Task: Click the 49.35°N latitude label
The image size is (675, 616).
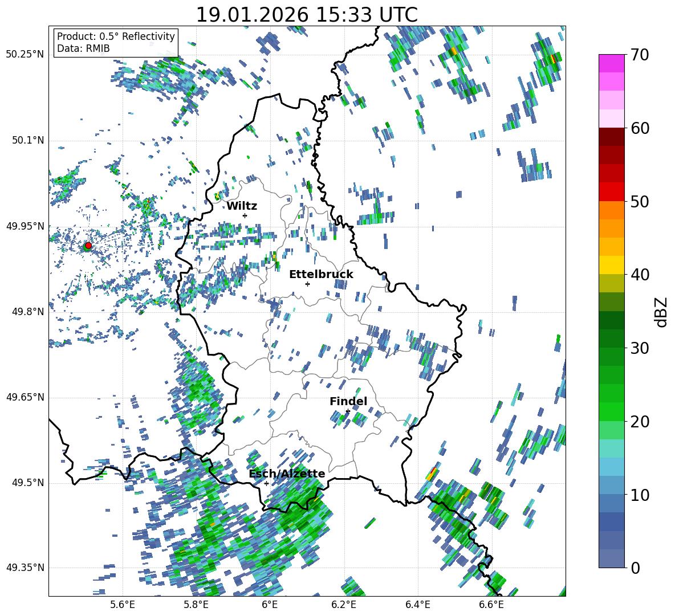Action: click(x=25, y=568)
